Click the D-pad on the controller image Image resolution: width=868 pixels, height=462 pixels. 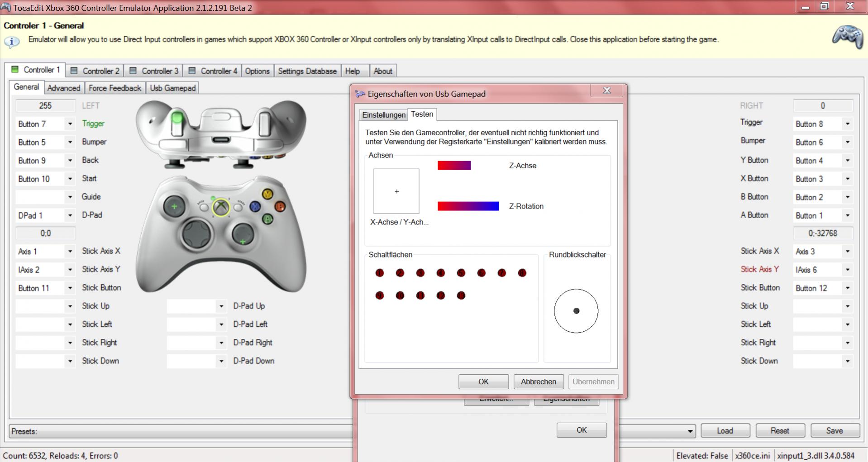click(x=197, y=235)
